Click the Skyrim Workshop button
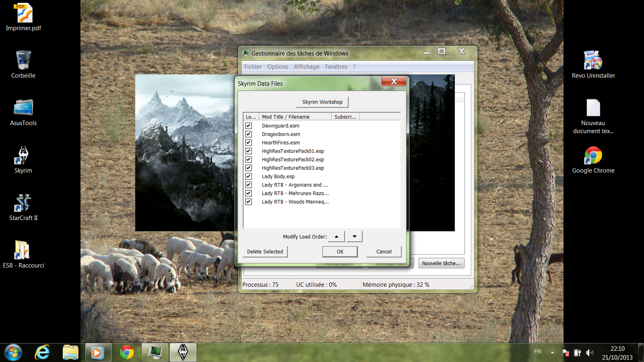 click(x=322, y=102)
